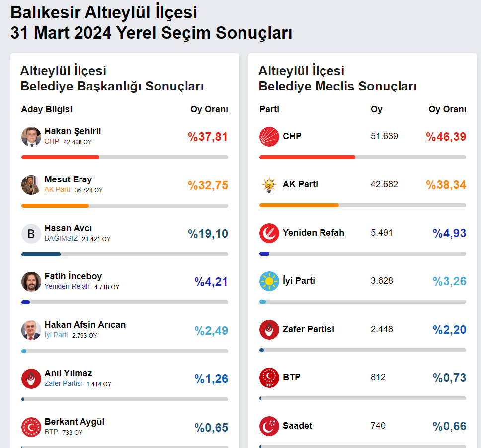This screenshot has width=481, height=448.
Task: Click the BTP logo beside 812 votes
Action: (x=269, y=378)
